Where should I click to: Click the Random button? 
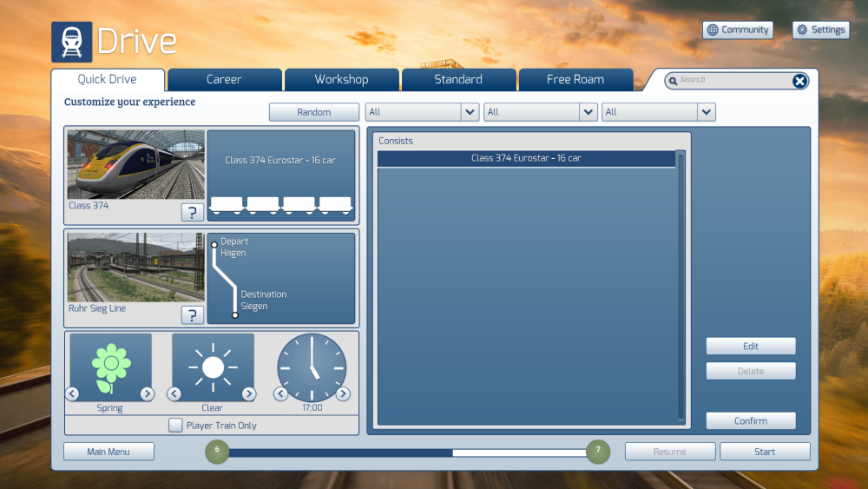coord(314,112)
